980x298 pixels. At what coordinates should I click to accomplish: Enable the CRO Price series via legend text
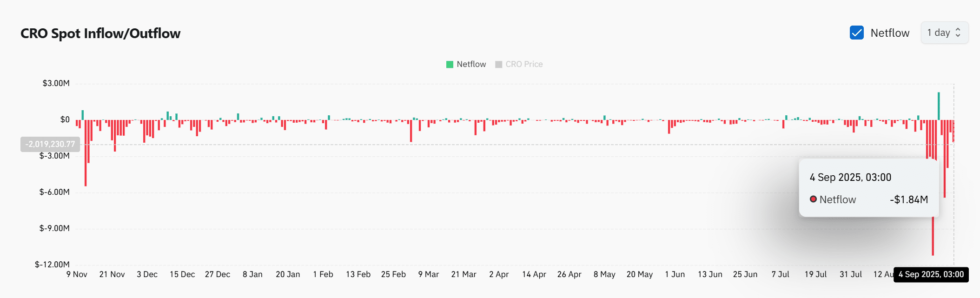pos(524,65)
